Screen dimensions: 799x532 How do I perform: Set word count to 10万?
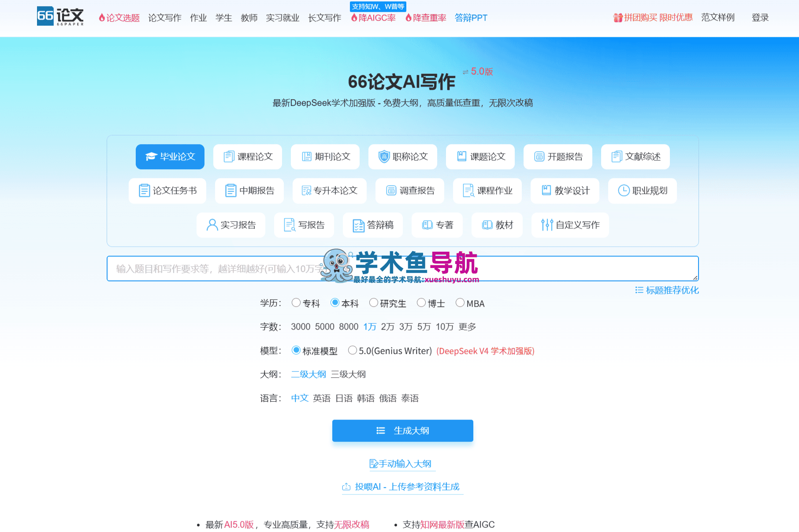click(x=445, y=327)
